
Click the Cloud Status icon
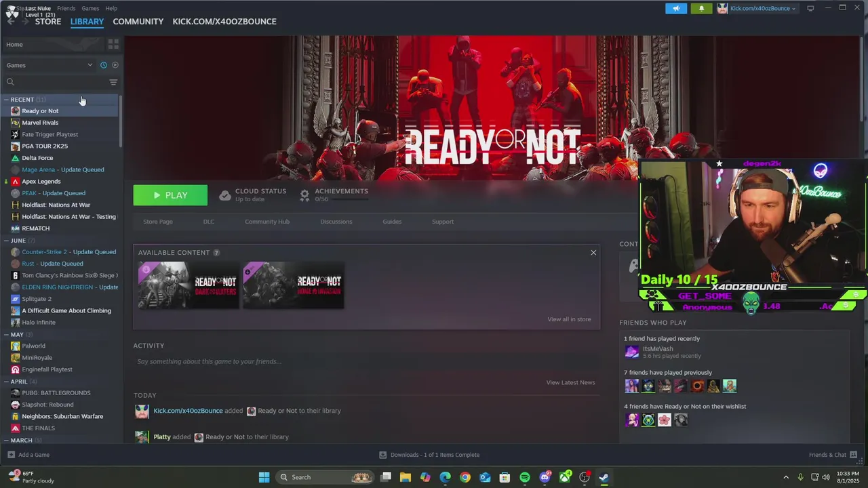(225, 196)
